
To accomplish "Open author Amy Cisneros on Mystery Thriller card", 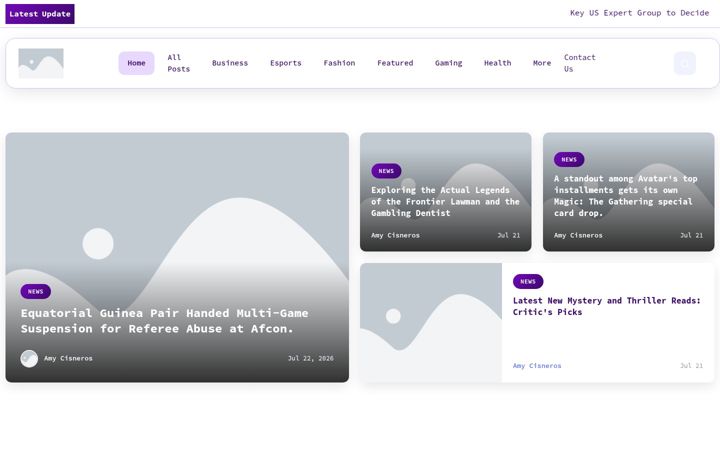I will [x=537, y=366].
